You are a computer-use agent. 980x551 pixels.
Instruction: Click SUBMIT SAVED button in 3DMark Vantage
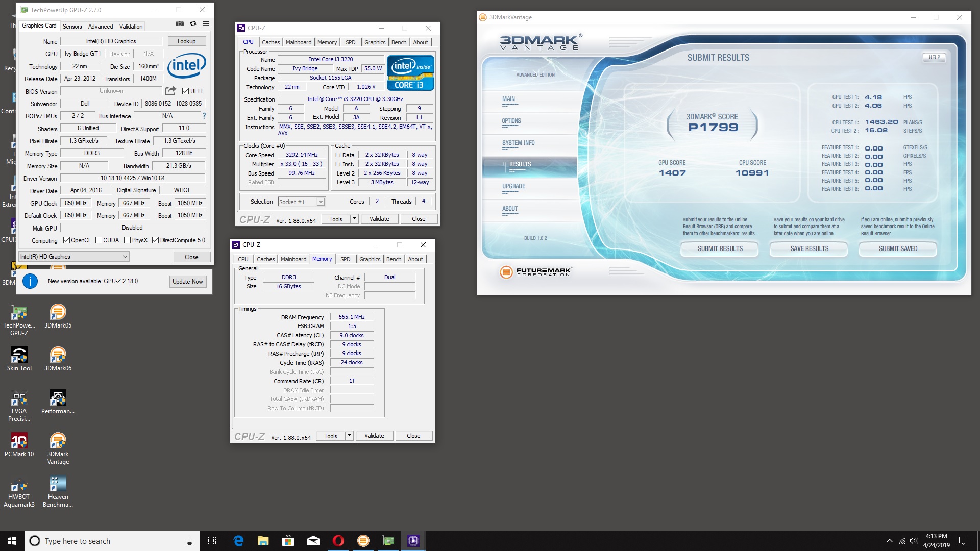click(x=898, y=249)
